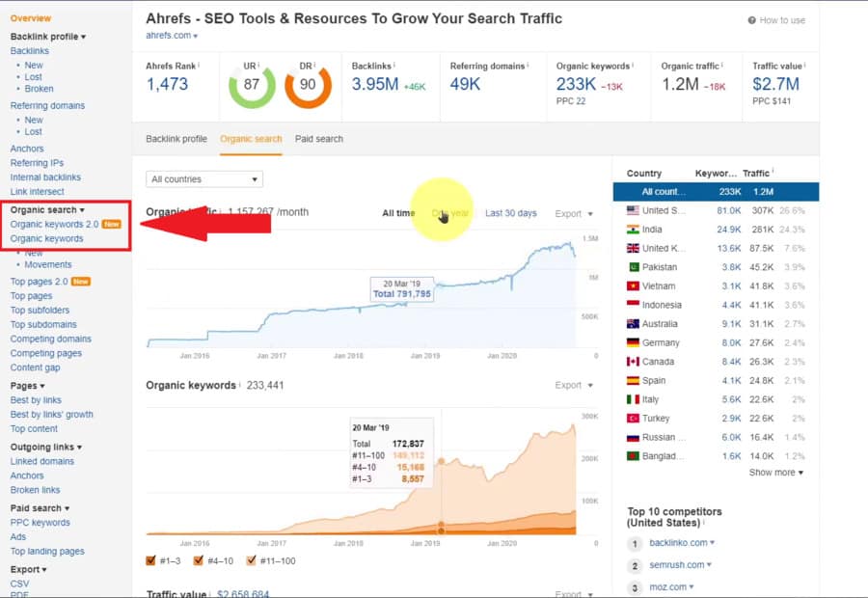Collapse the Backlink profile sidebar section
868x598 pixels.
point(48,37)
